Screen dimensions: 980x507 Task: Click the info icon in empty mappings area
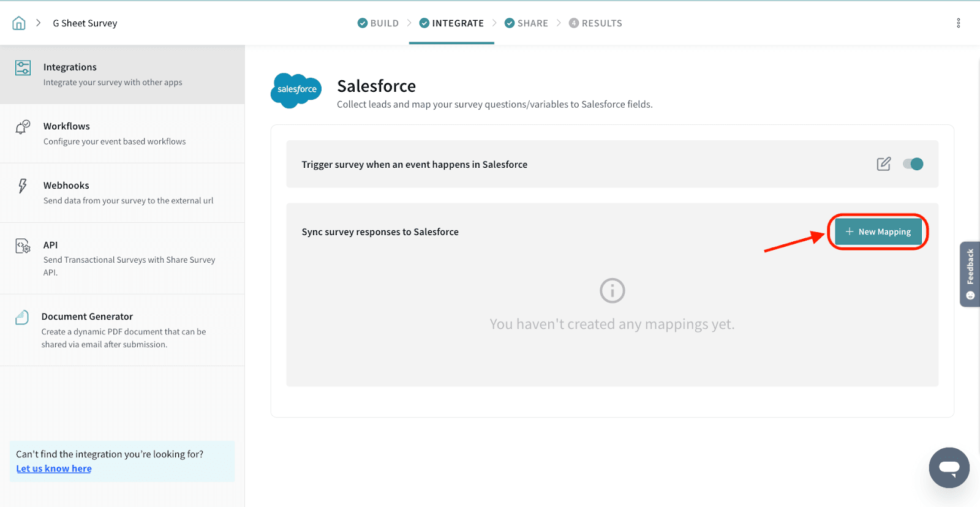pyautogui.click(x=612, y=291)
